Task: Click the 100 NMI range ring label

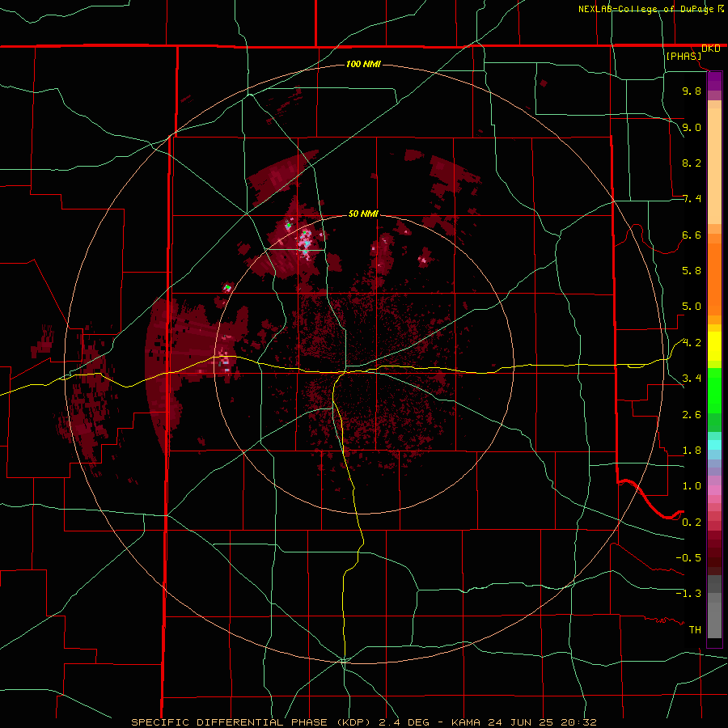Action: pyautogui.click(x=363, y=64)
